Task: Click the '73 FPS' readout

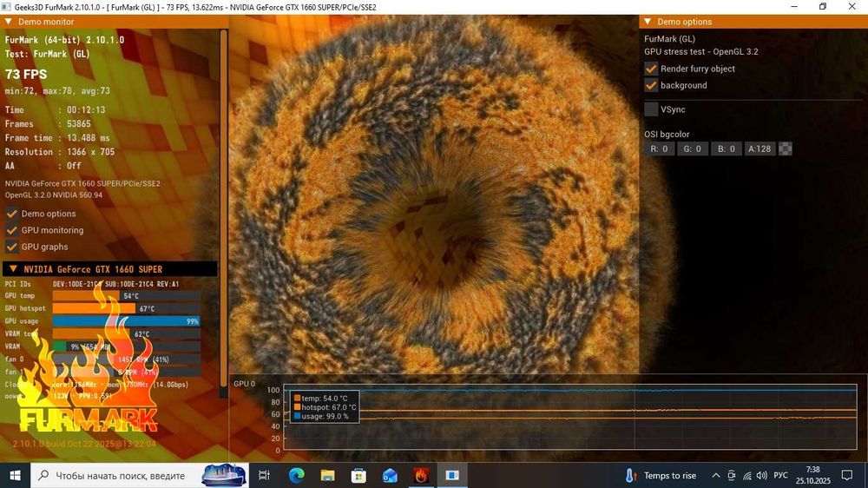Action: [26, 74]
